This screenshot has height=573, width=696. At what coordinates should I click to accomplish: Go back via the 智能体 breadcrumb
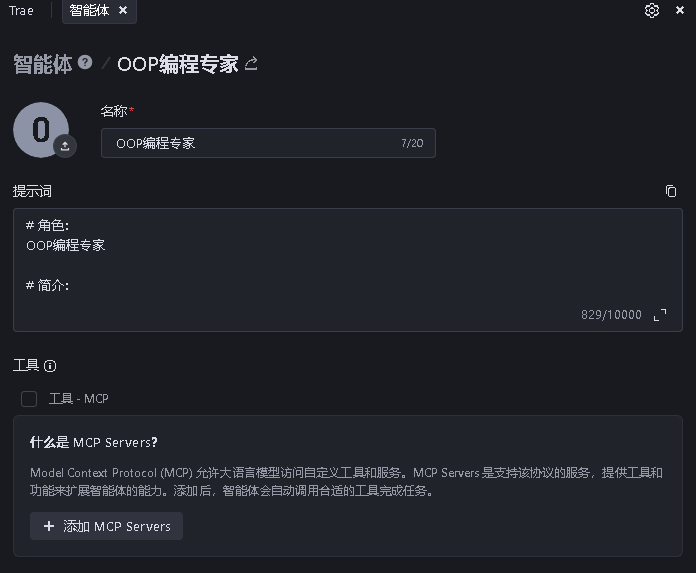[42, 64]
